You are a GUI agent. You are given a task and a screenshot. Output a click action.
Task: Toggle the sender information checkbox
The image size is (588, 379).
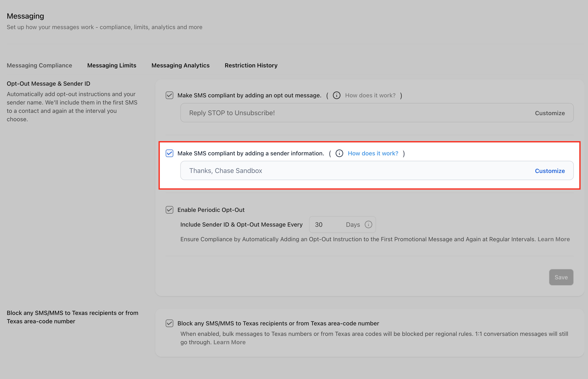(x=169, y=153)
